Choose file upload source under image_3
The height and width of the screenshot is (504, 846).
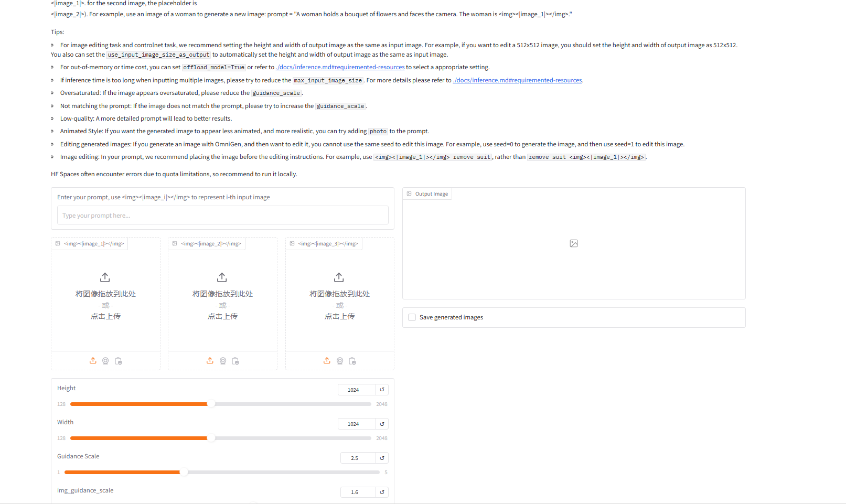pos(327,361)
